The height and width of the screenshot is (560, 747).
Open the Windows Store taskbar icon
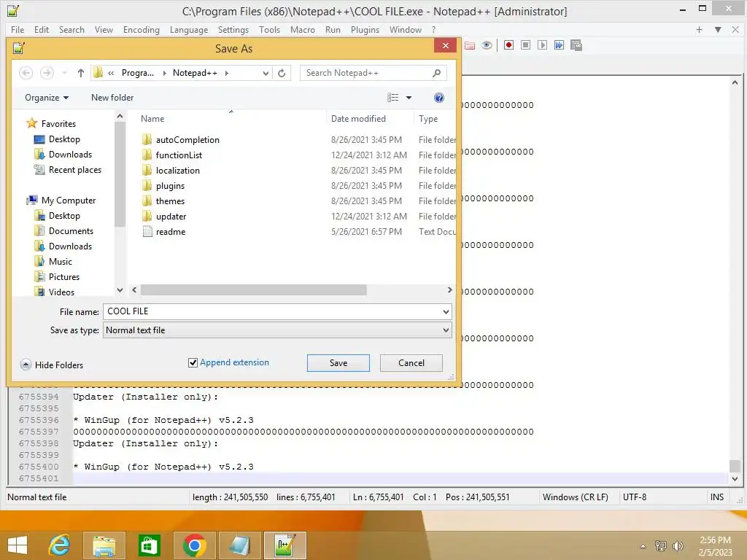coord(149,545)
